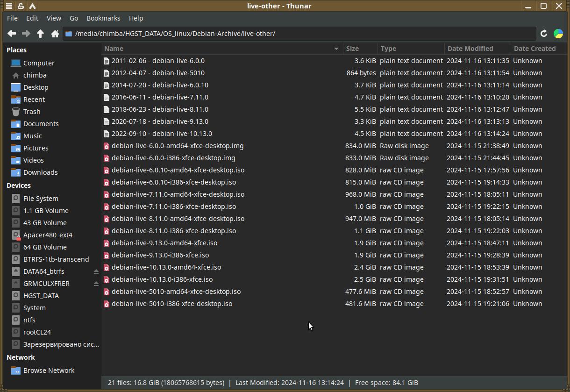
Task: Open the Edit menu
Action: pyautogui.click(x=32, y=18)
